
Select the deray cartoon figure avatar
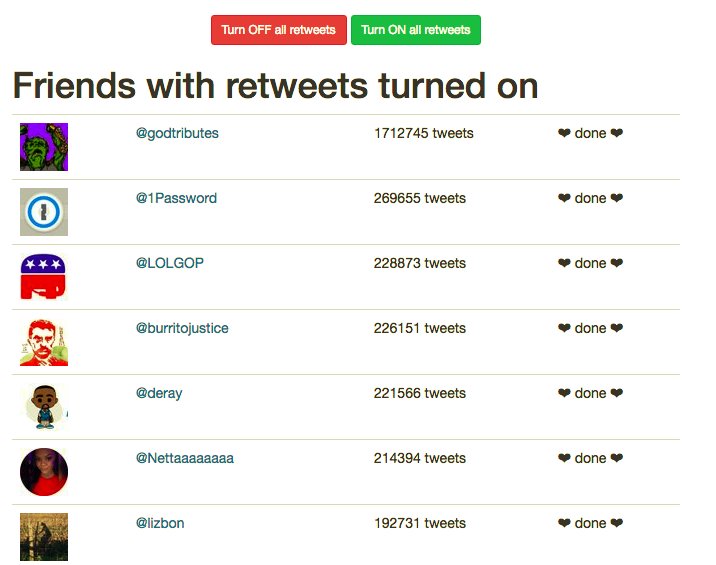click(x=44, y=407)
